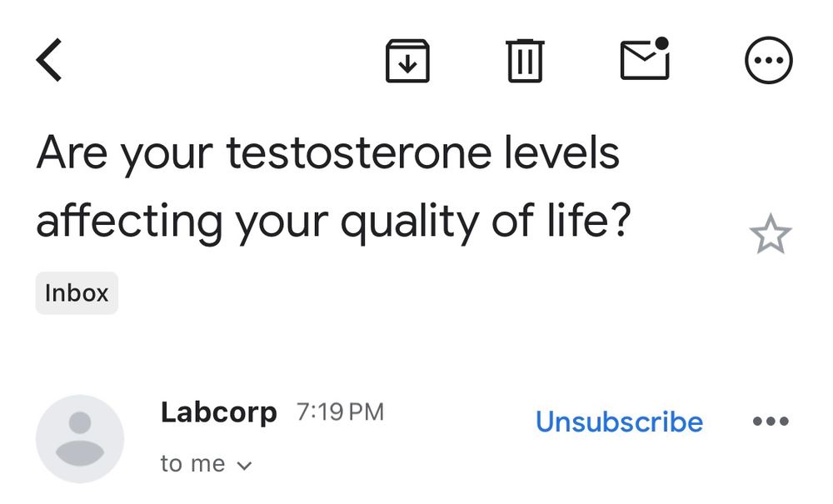Expand recipient details chevron
Image resolution: width=833 pixels, height=504 pixels.
click(244, 466)
